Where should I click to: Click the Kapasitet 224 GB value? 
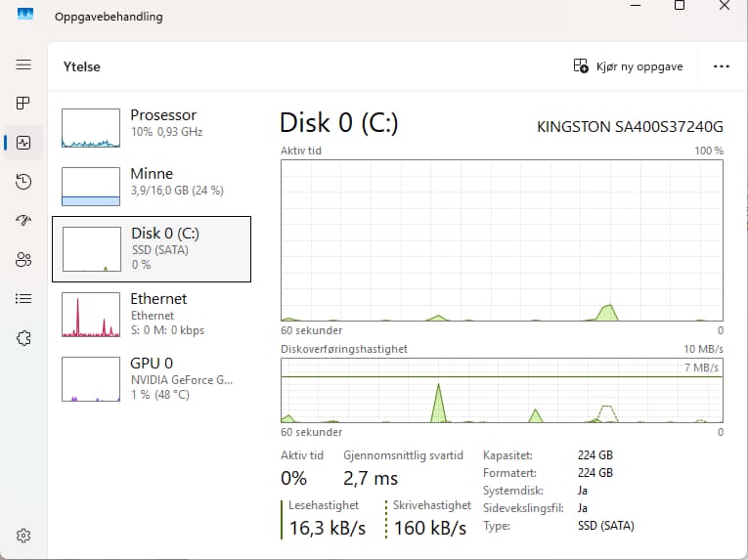[x=594, y=455]
